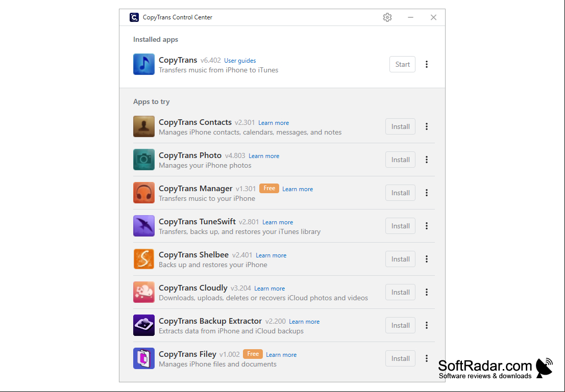Click the Free badge next to CopyTrans Filey
Viewport: 565px width, 392px height.
coord(253,354)
